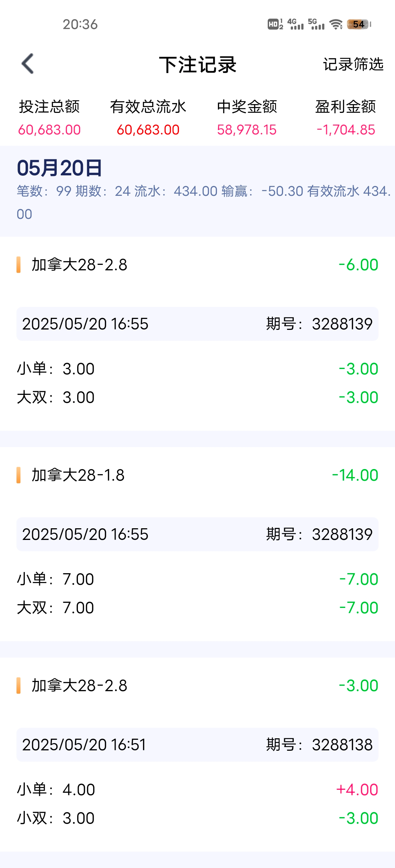This screenshot has width=395, height=868.
Task: Tap the 有效总流水 total value
Action: pyautogui.click(x=148, y=130)
